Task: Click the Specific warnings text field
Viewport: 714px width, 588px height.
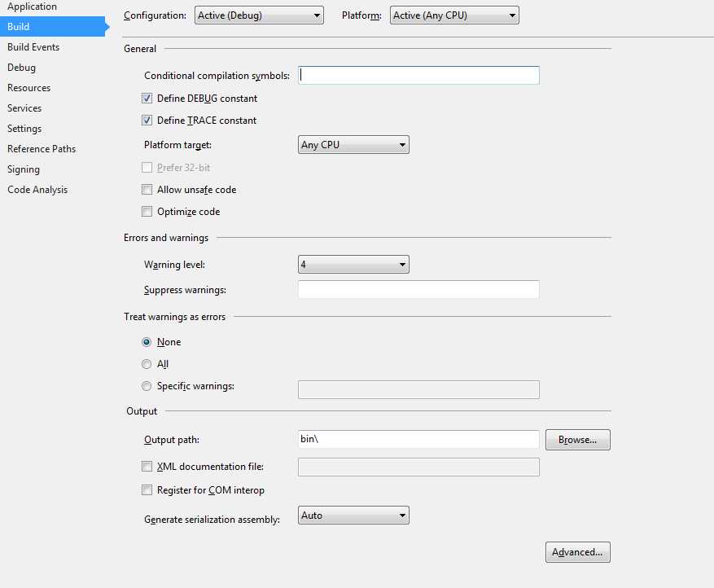Action: coord(419,390)
